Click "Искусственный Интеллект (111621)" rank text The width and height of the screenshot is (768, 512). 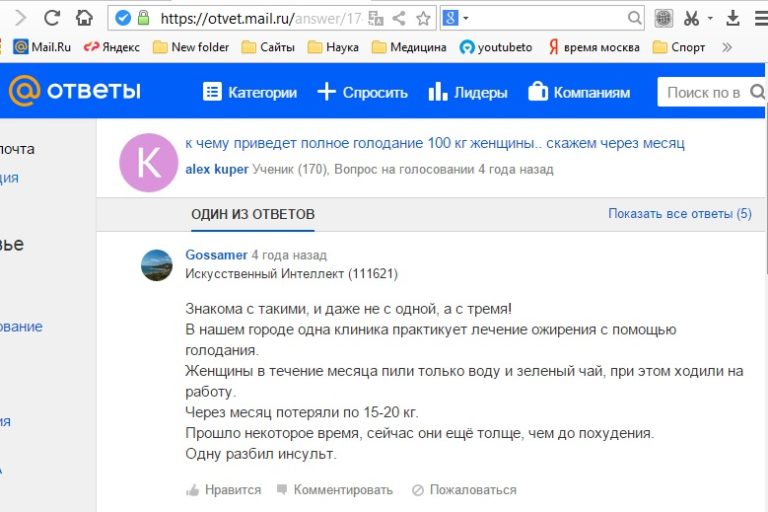coord(291,273)
